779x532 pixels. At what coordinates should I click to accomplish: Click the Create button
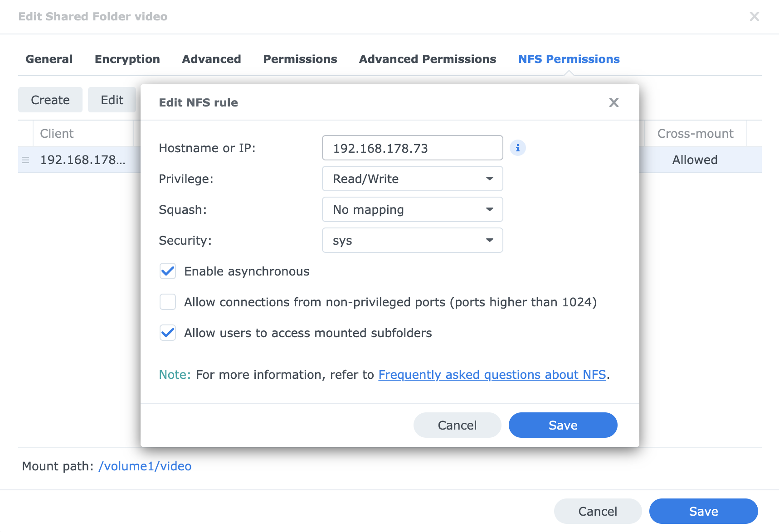50,100
